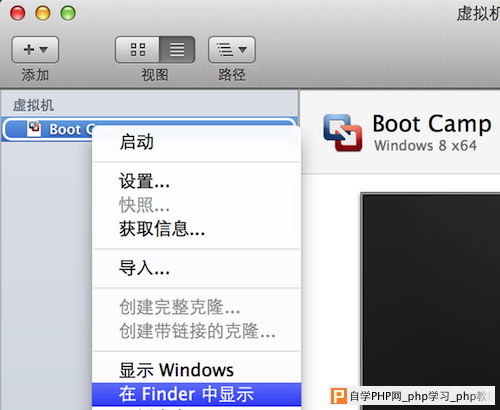Choose 在 Finder 中显示 menu entry
This screenshot has height=410, width=500.
click(x=197, y=394)
